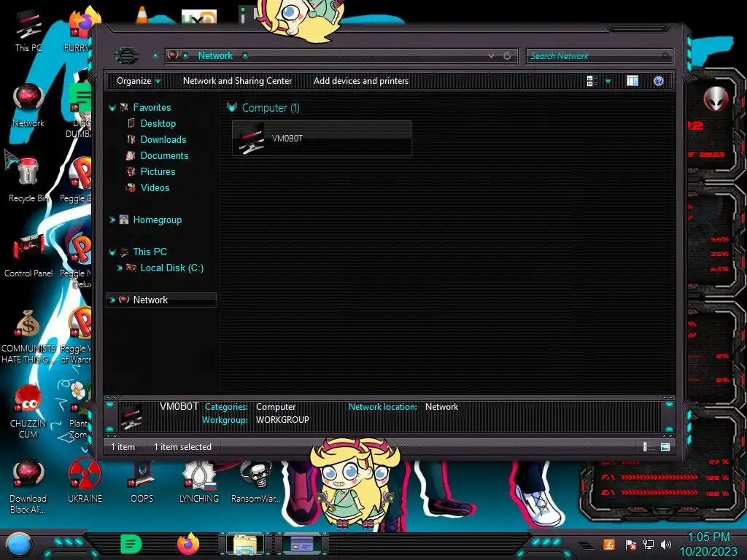Collapse the This PC tree node
Screen dimensions: 747x560
(112, 252)
